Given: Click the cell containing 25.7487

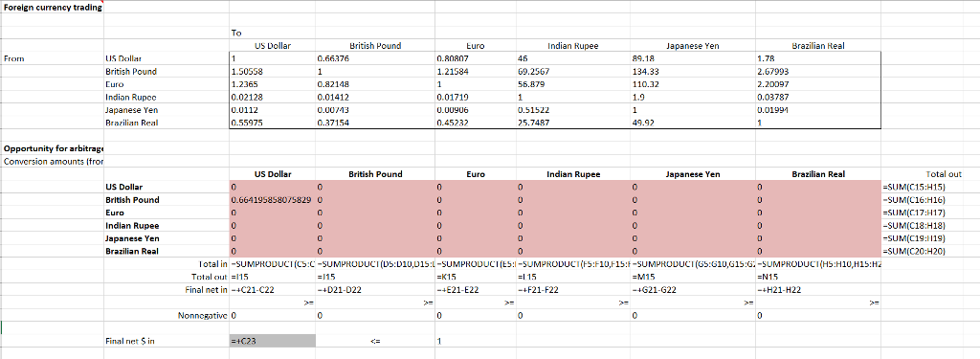Looking at the screenshot, I should [x=573, y=123].
